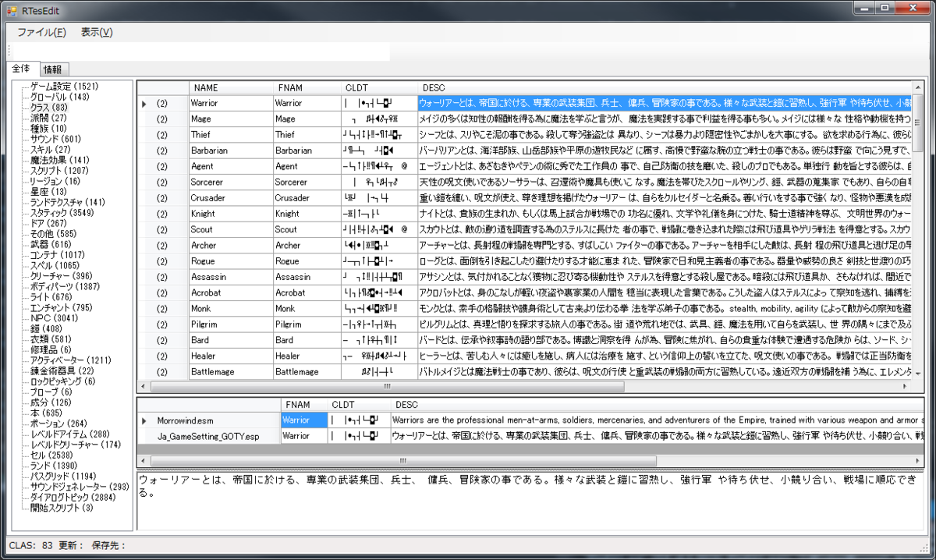Image resolution: width=936 pixels, height=560 pixels.
Task: Select NPC (3041) in the tree
Action: (x=54, y=318)
